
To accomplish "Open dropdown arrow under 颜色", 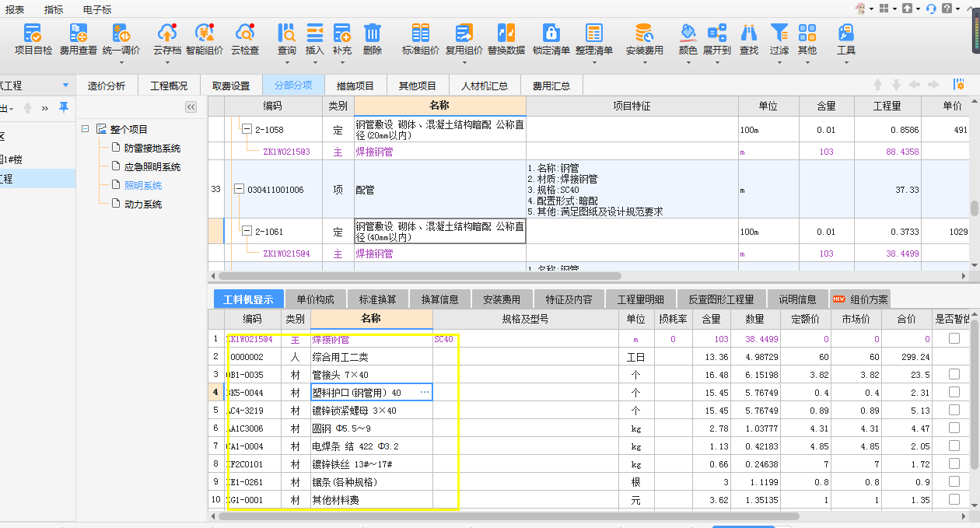I will (x=688, y=63).
